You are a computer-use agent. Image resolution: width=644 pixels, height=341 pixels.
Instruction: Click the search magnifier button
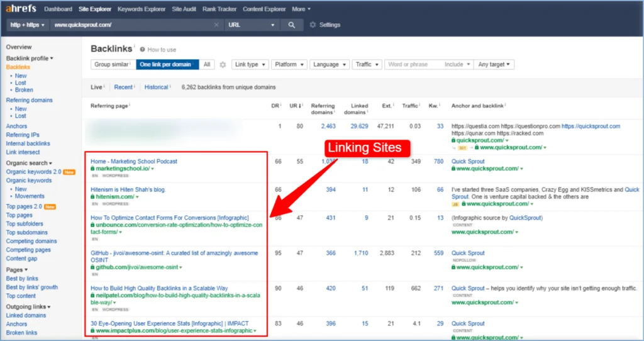point(291,25)
